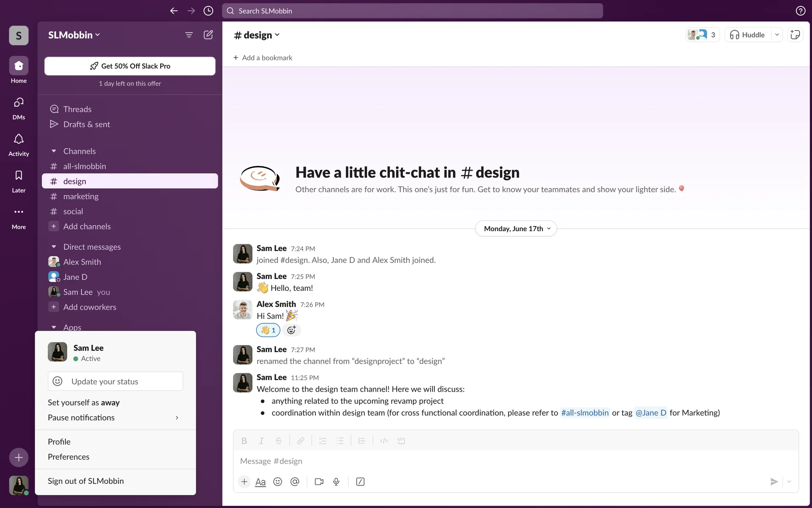Click Get 50% Off Slack Pro button

point(130,66)
